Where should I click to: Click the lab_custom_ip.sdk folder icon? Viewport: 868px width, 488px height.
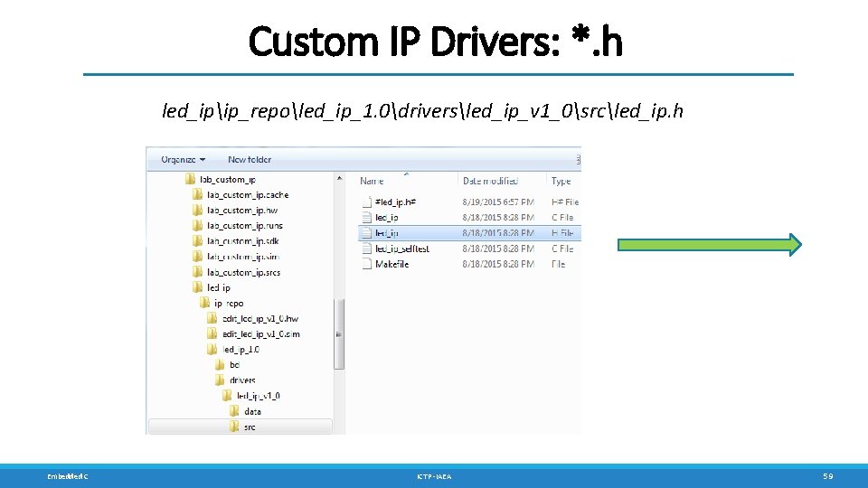[198, 240]
